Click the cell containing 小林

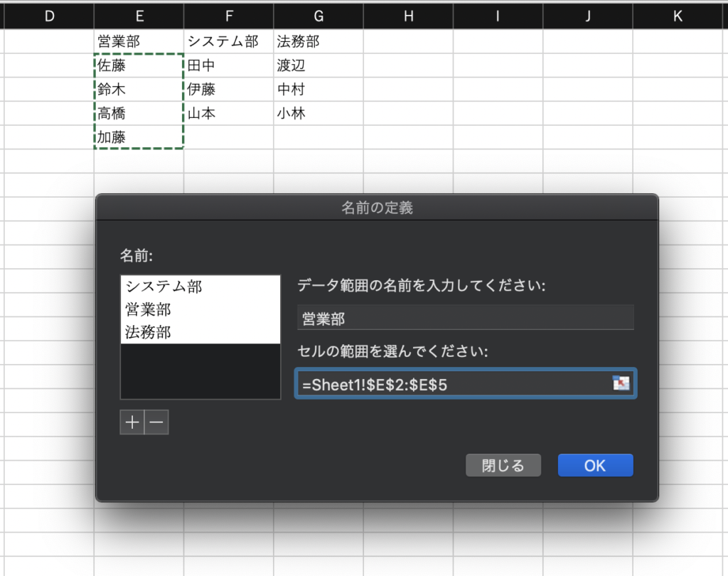click(x=318, y=113)
